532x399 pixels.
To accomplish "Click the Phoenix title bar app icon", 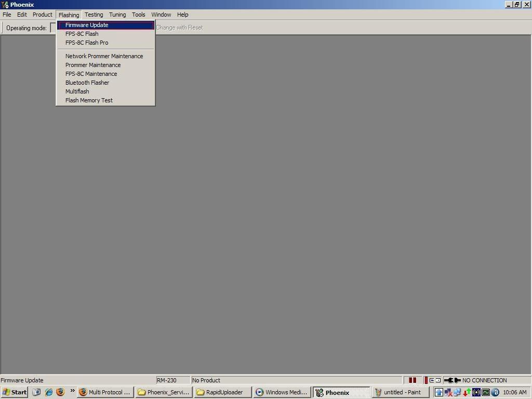I will tap(5, 4).
